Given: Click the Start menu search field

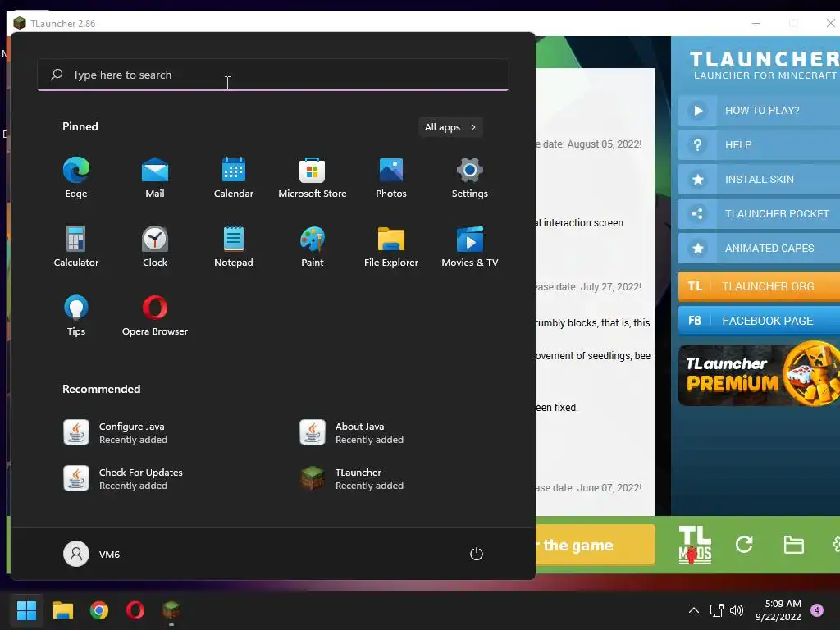Looking at the screenshot, I should click(273, 75).
